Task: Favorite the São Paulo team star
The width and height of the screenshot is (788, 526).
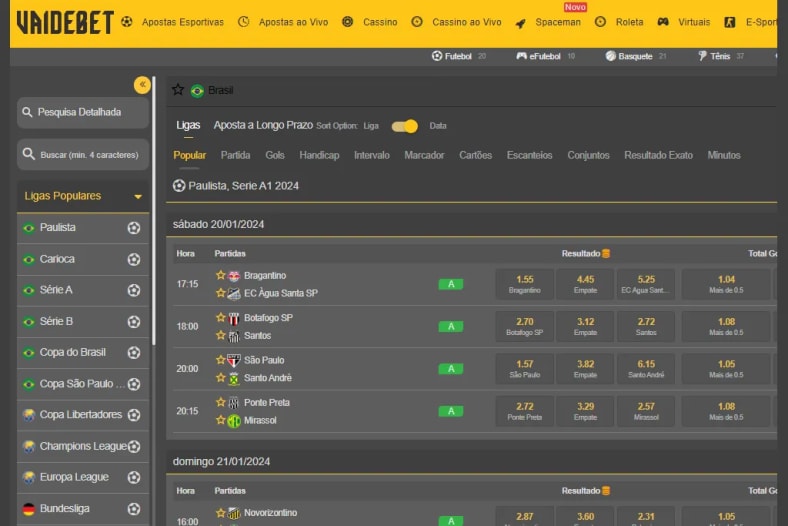Action: pyautogui.click(x=220, y=359)
